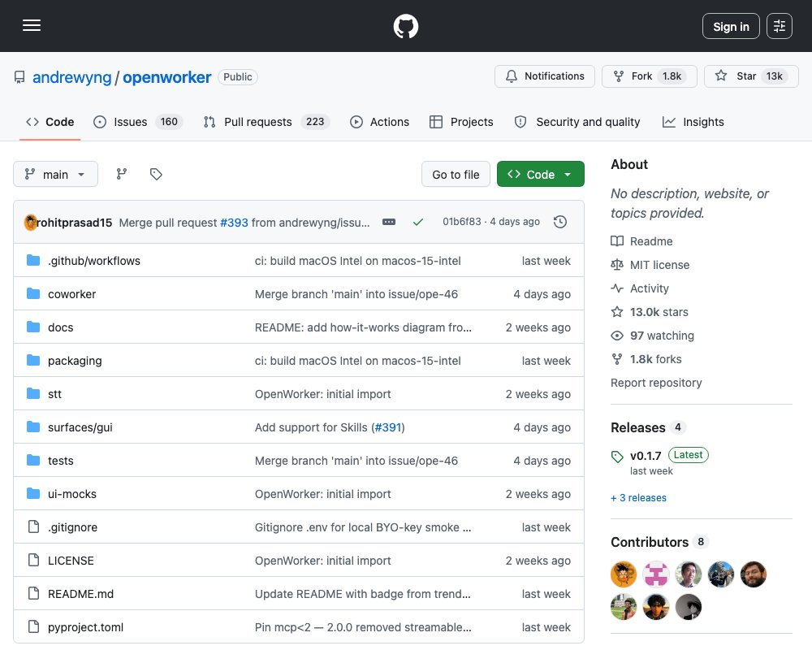Open the Projects tab
Viewport: 812px width, 650px height.
[x=461, y=122]
